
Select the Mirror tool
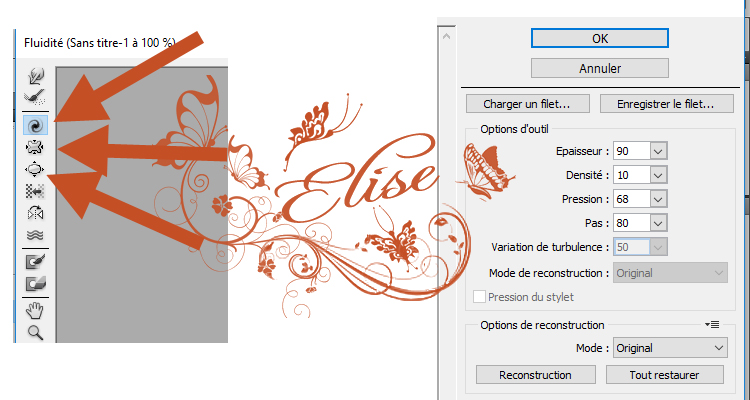tap(35, 213)
